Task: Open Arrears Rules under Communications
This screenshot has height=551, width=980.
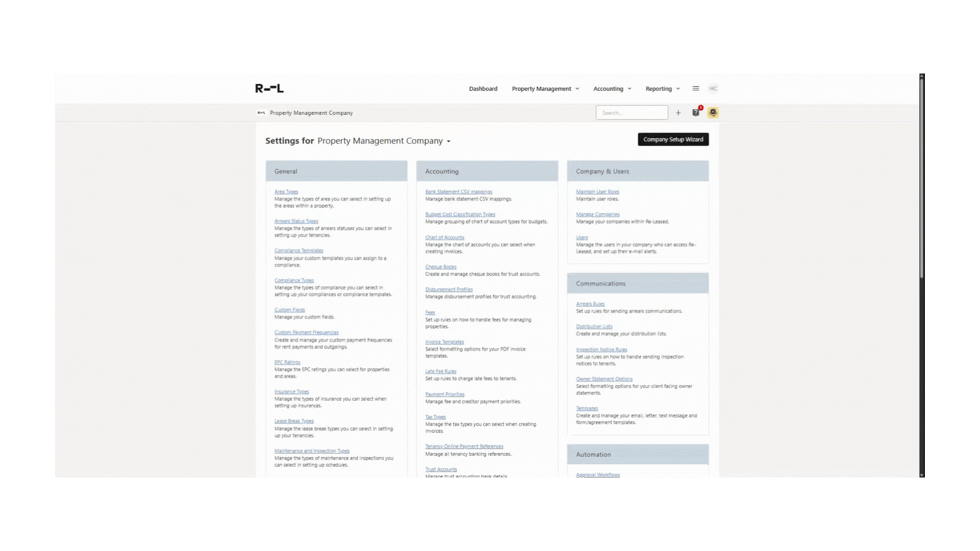Action: (590, 304)
